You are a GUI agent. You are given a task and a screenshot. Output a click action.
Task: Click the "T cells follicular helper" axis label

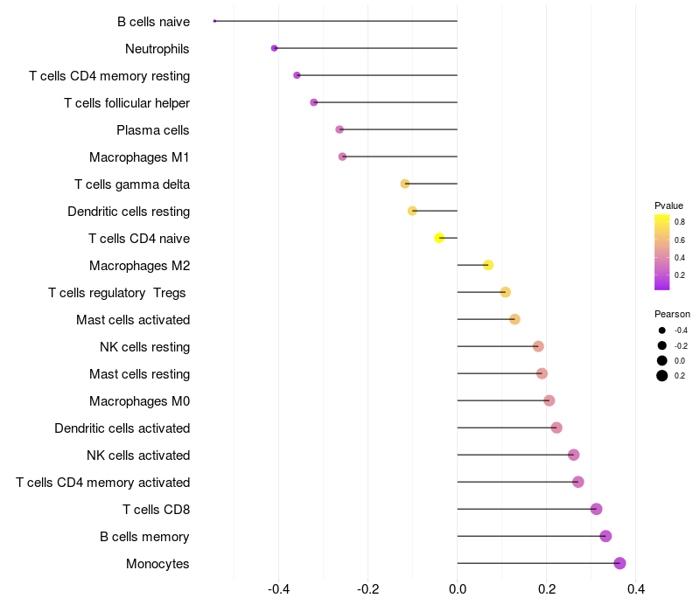tap(127, 103)
